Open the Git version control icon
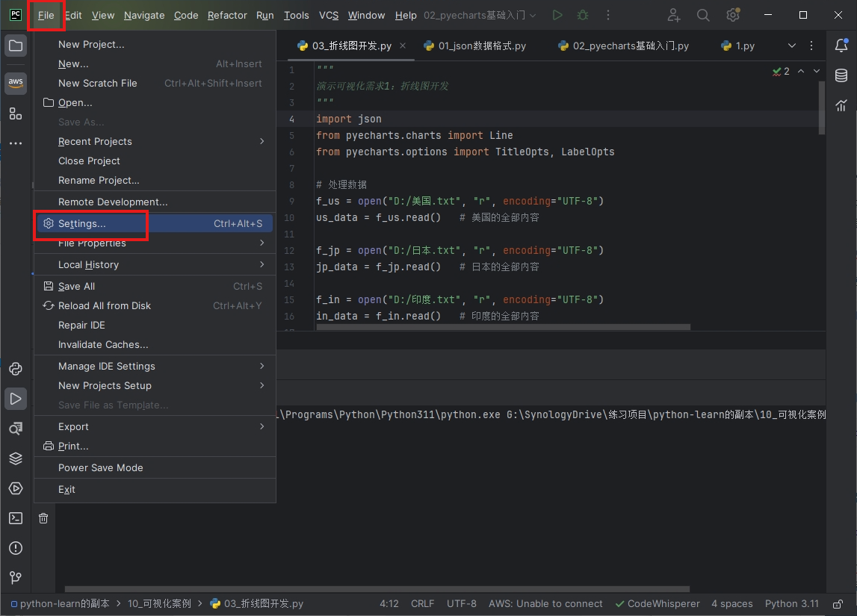Viewport: 857px width, 616px height. (16, 578)
